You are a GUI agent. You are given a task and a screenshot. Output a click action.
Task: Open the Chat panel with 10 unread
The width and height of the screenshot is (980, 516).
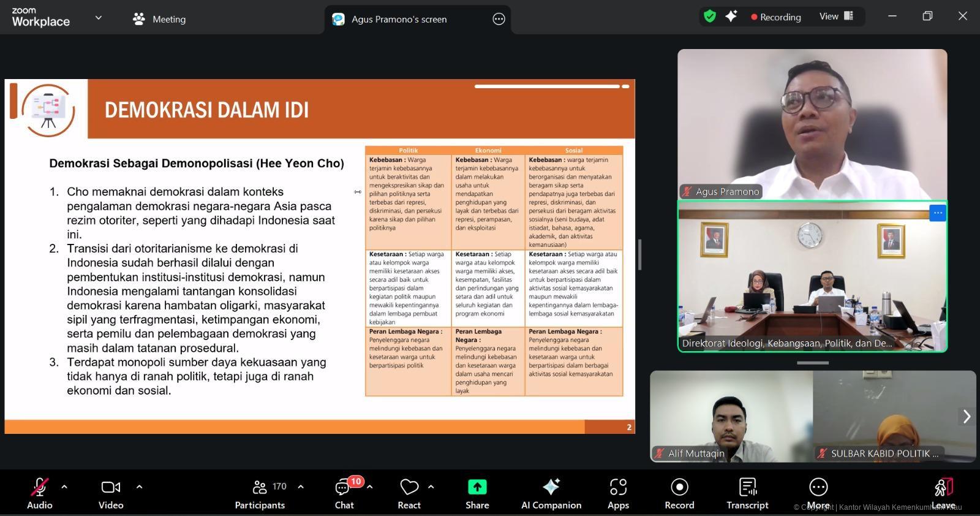coord(344,492)
